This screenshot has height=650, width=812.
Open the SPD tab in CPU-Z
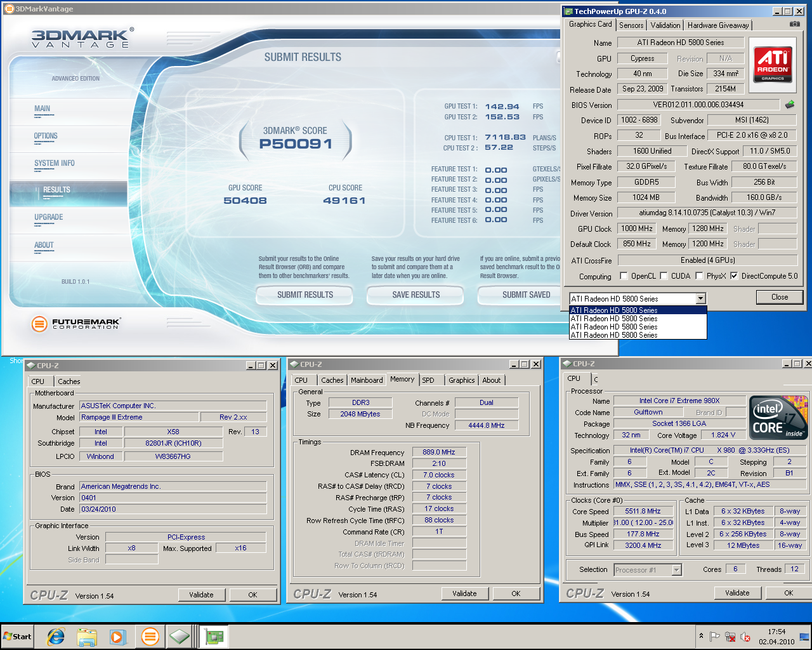(x=428, y=380)
